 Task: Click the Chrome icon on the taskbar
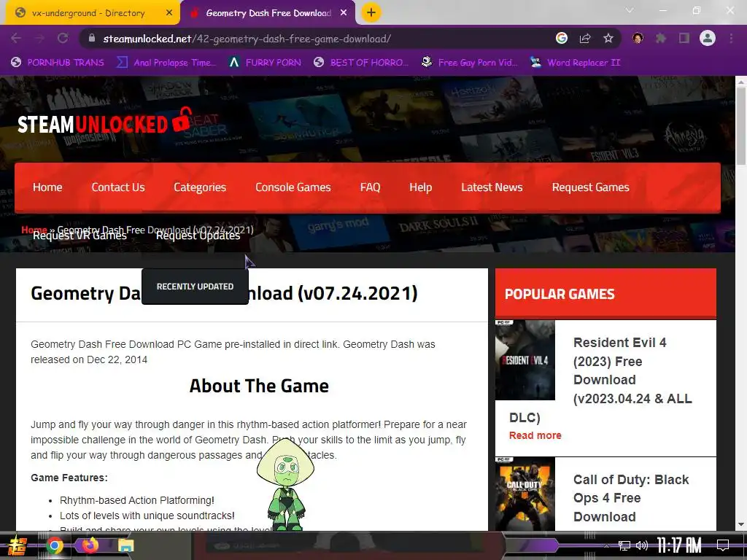54,545
